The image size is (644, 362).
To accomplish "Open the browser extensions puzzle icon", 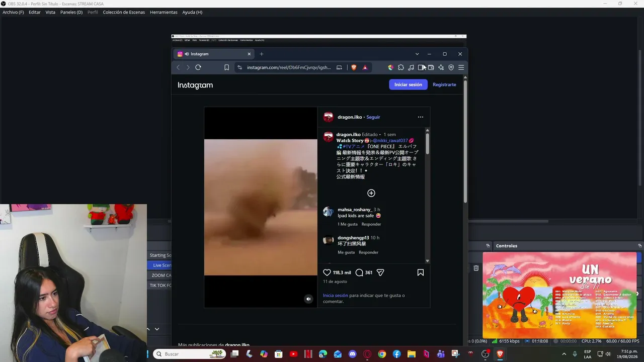I will [x=400, y=67].
